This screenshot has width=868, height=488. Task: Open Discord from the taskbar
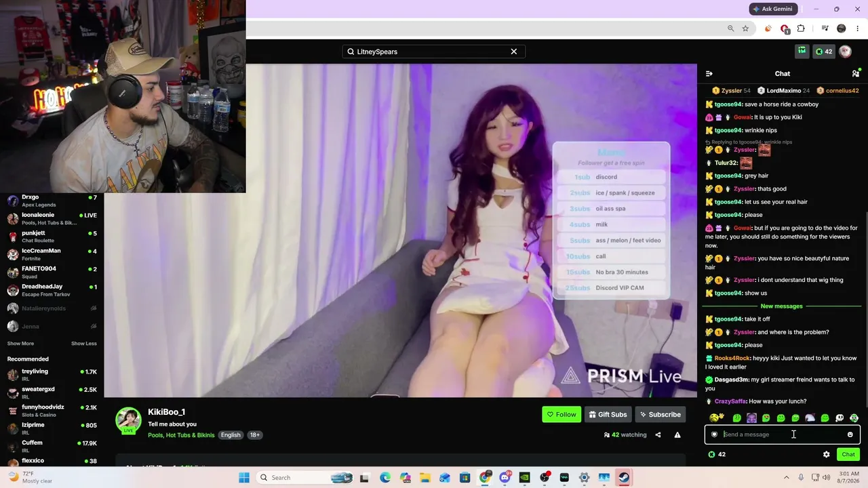pos(505,478)
